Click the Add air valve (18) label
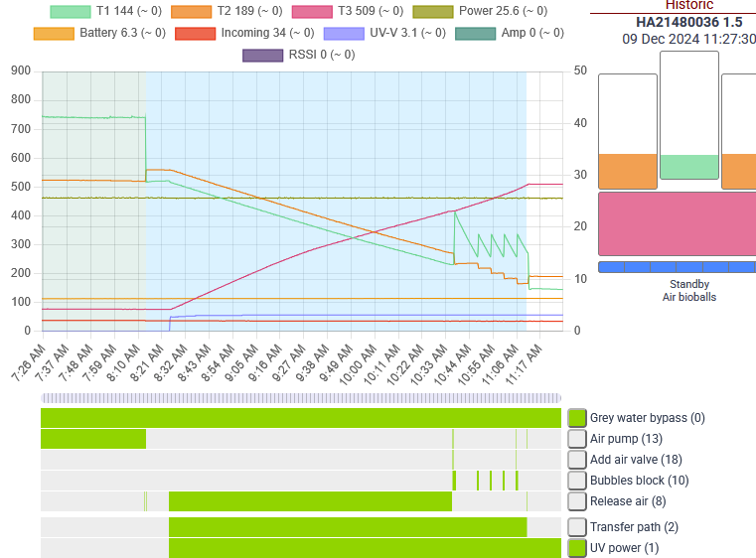This screenshot has height=558, width=756. [636, 460]
